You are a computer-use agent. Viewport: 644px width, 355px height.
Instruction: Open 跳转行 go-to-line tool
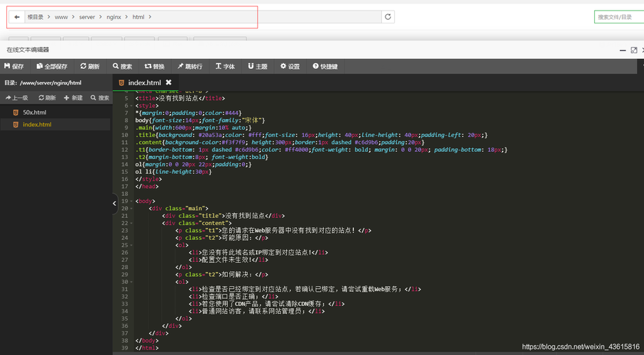point(190,66)
